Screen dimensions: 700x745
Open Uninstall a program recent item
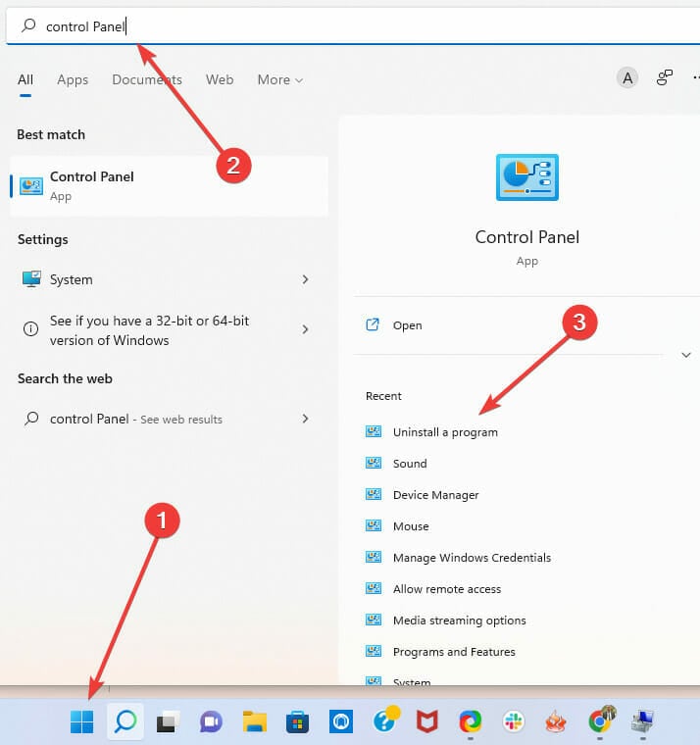[445, 432]
